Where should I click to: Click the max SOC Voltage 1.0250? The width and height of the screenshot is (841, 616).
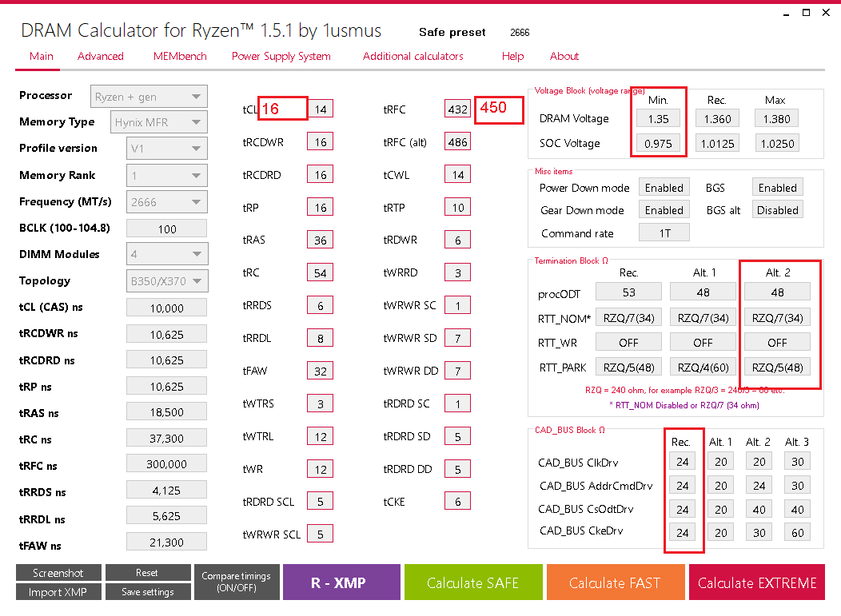click(x=777, y=143)
